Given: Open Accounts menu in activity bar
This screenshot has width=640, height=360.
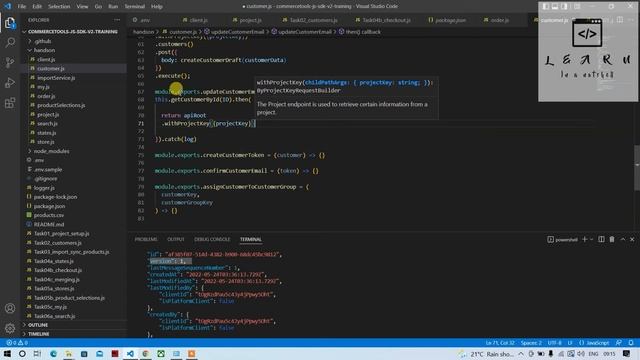Looking at the screenshot, I should (10, 308).
